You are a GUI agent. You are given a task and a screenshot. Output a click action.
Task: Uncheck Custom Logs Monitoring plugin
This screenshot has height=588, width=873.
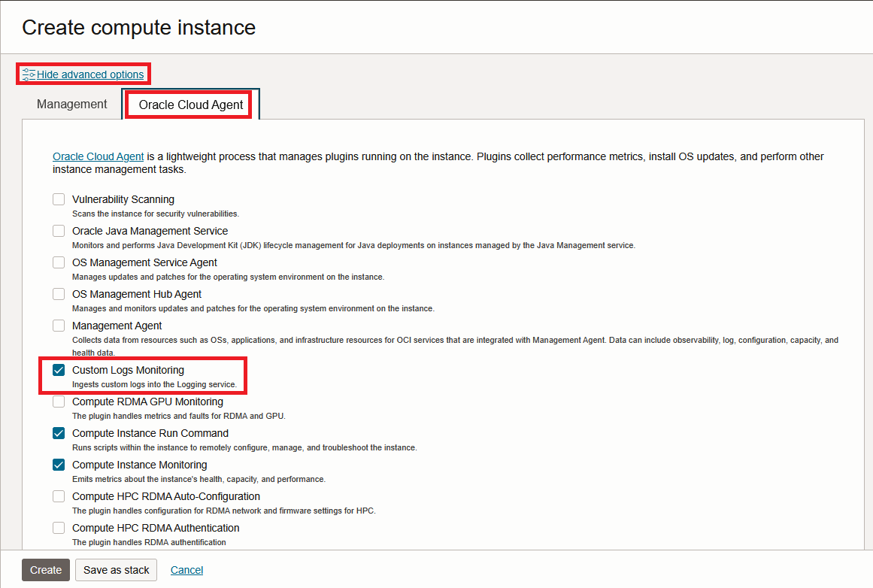tap(59, 370)
